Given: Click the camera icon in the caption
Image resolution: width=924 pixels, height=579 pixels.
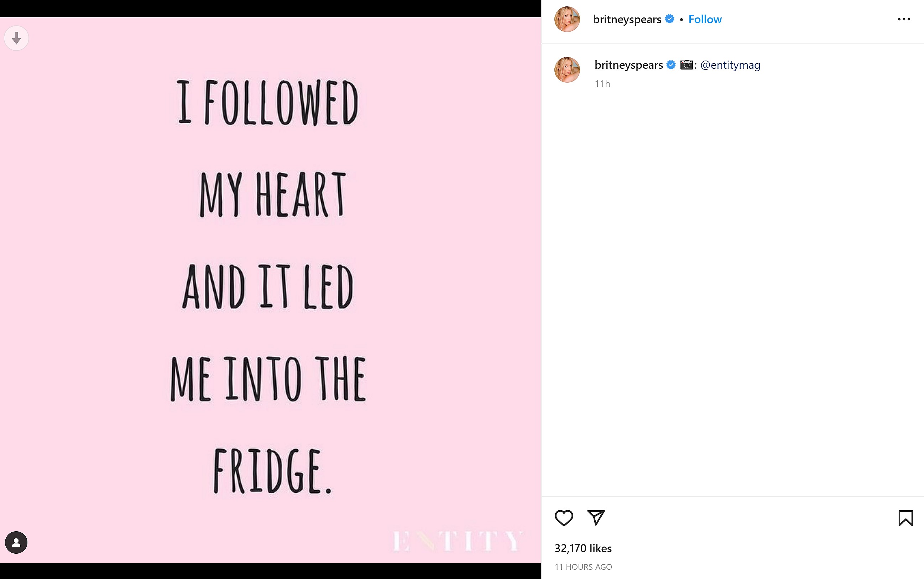Looking at the screenshot, I should click(x=687, y=65).
